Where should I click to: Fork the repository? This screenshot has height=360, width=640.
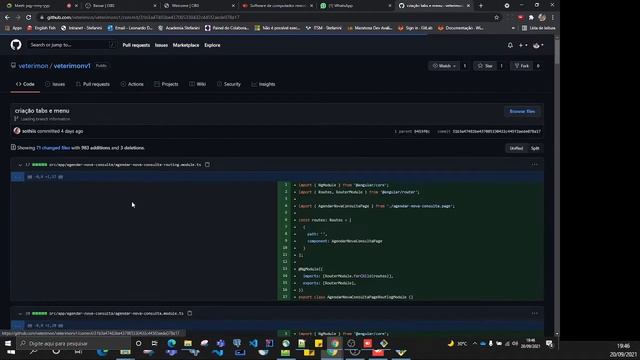522,66
